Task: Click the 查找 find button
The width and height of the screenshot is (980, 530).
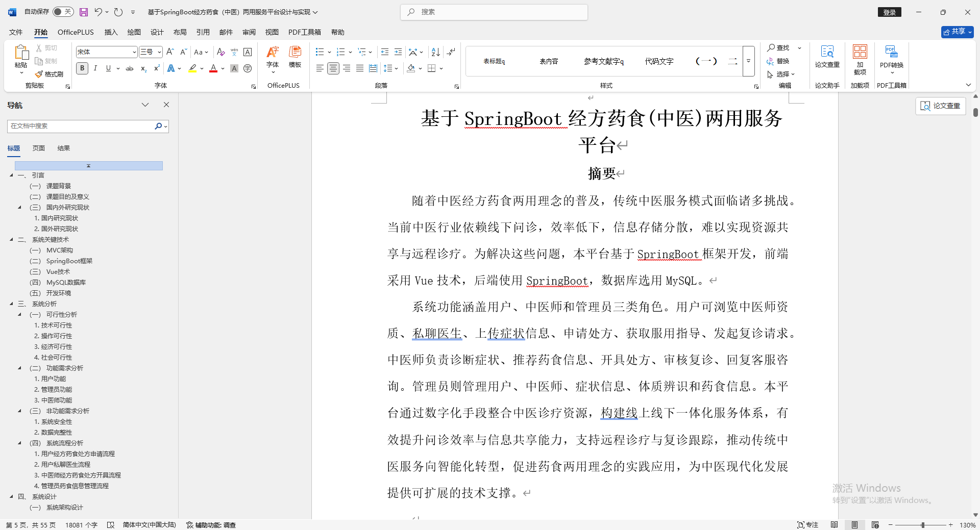Action: [x=779, y=47]
